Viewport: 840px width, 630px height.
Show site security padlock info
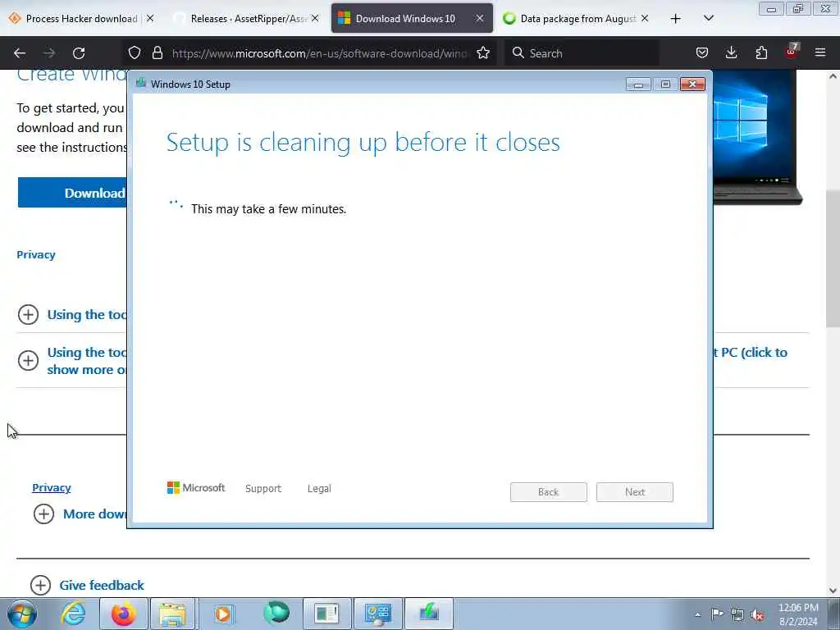point(157,52)
